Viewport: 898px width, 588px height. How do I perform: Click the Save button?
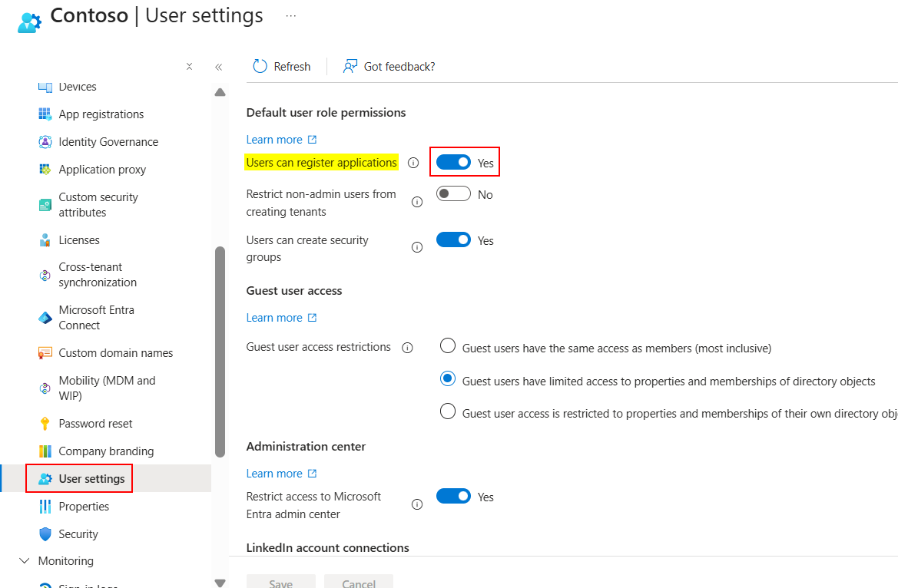(x=280, y=582)
